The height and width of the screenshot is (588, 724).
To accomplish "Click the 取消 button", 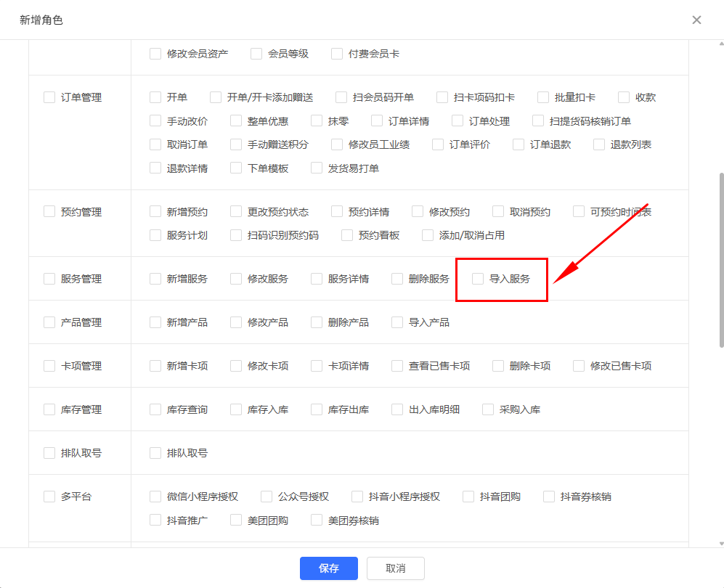I will click(x=395, y=568).
